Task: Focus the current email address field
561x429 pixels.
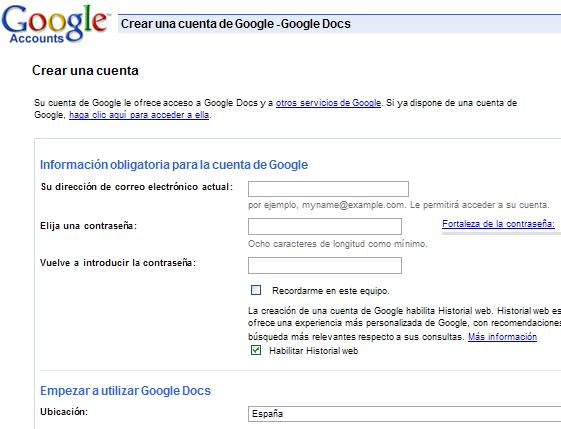Action: click(x=328, y=189)
